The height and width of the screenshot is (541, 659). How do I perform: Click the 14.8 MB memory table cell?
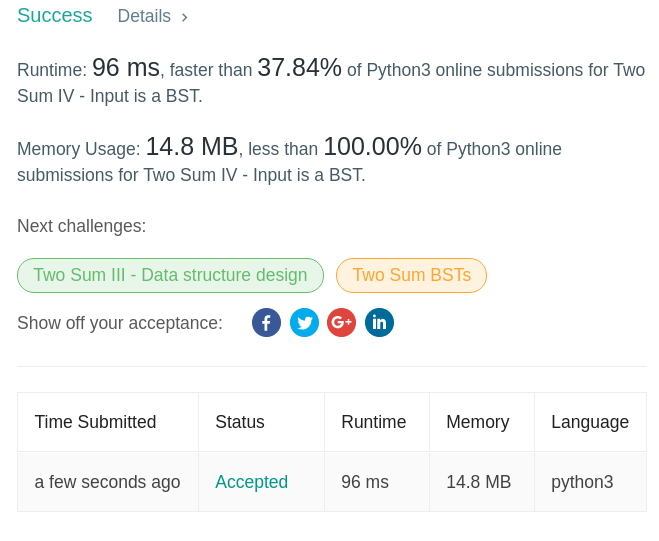pos(478,482)
